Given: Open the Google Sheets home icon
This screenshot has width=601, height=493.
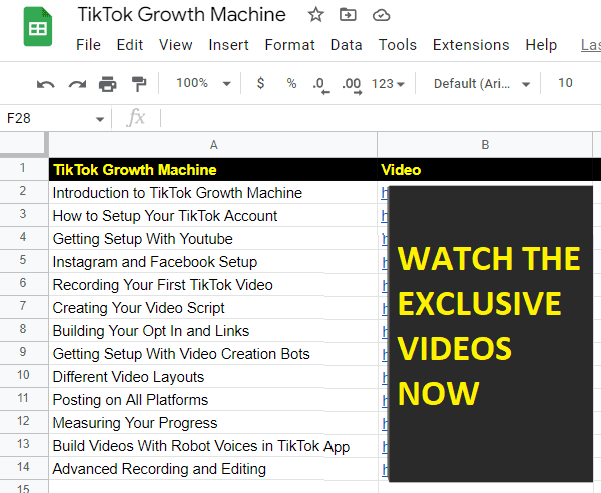Looking at the screenshot, I should tap(38, 27).
